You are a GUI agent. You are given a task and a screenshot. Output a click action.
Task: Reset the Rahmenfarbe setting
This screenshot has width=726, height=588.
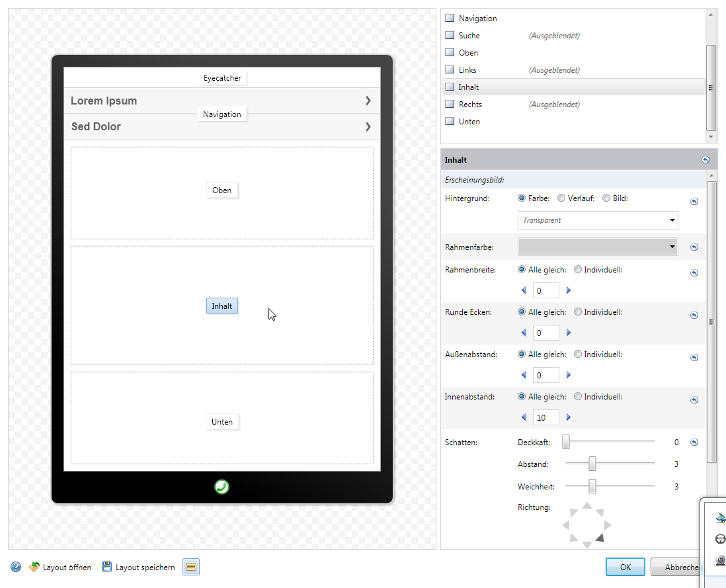(694, 247)
